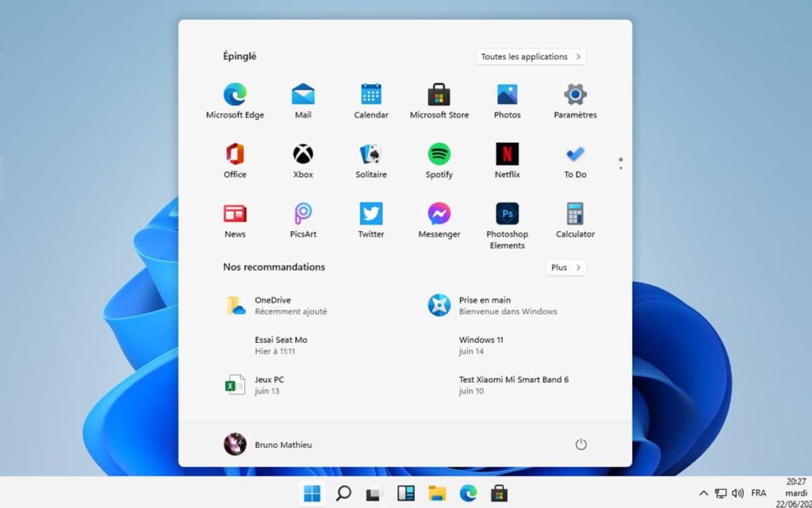
Task: Click the power button in Start menu
Action: (x=581, y=444)
